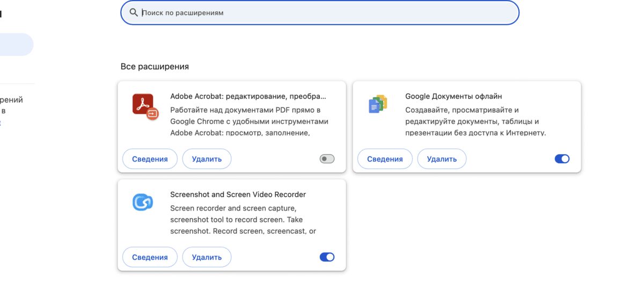Image resolution: width=644 pixels, height=297 pixels.
Task: Click the Adobe Acrobat extension icon
Action: click(144, 106)
